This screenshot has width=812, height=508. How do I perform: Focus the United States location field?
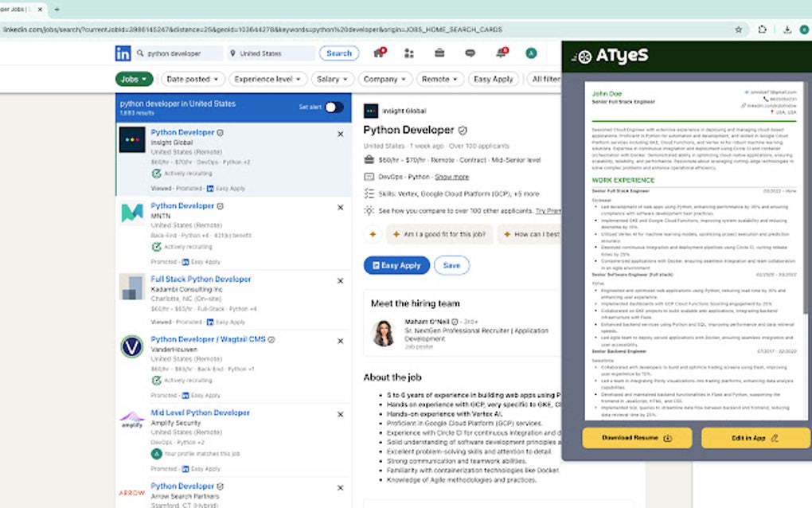(x=271, y=53)
